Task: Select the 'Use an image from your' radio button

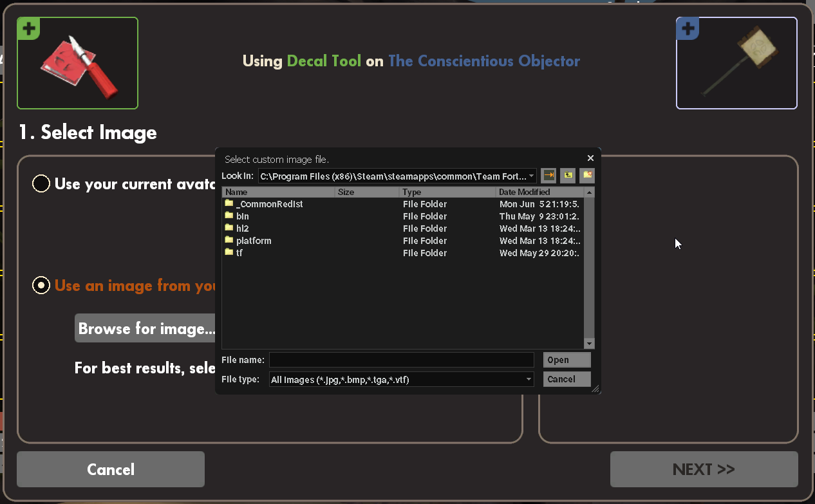Action: pos(41,285)
